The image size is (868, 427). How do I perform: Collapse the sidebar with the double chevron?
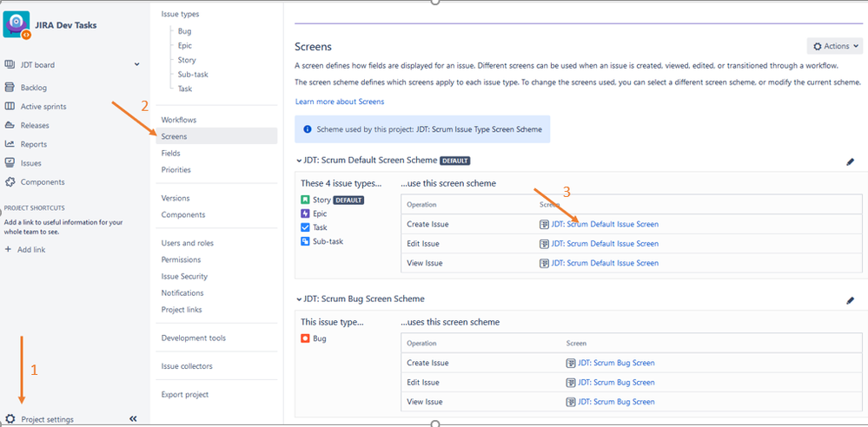(x=133, y=418)
